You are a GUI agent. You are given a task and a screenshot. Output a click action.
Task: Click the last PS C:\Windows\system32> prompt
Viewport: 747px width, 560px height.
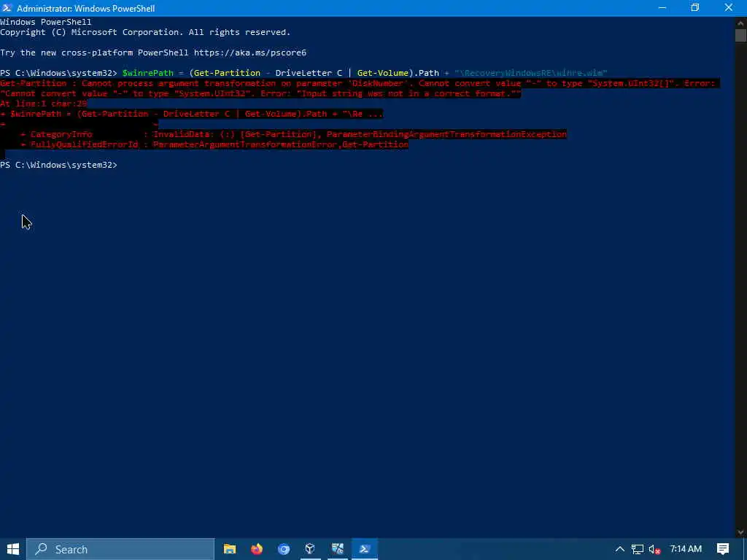(x=58, y=165)
